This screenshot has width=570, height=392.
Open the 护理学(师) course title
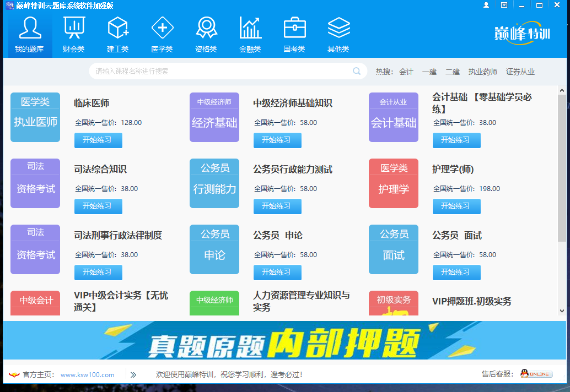453,169
